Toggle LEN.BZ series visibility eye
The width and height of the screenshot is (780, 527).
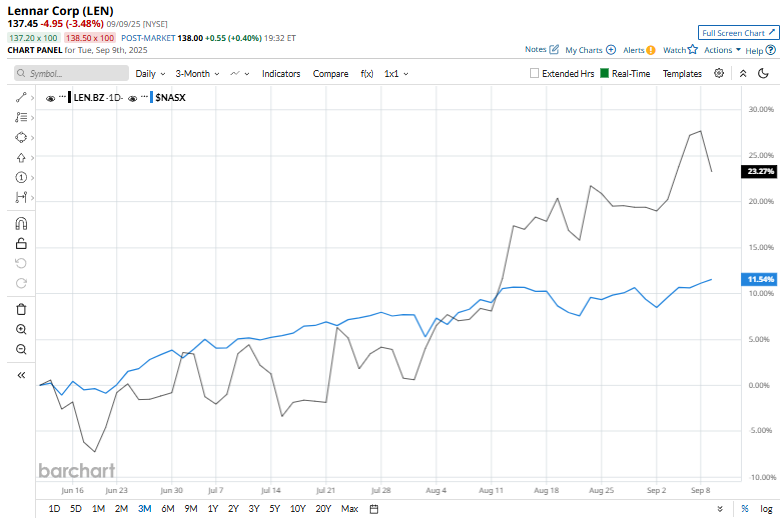[50, 98]
